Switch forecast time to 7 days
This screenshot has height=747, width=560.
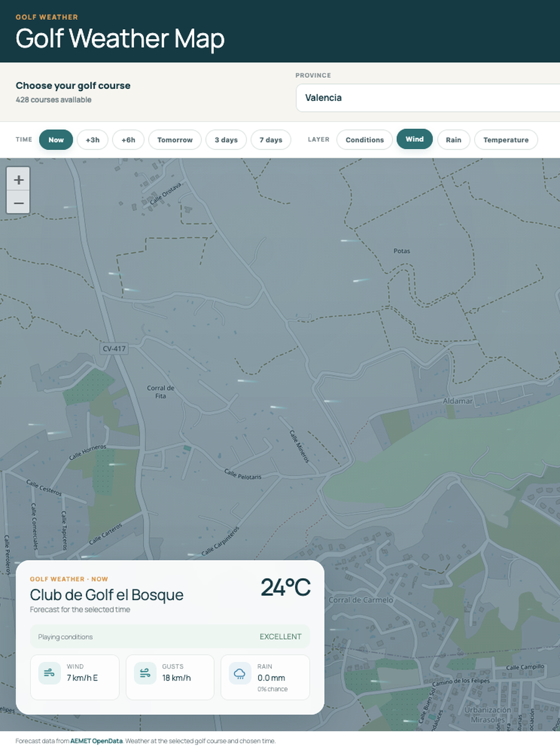click(271, 139)
